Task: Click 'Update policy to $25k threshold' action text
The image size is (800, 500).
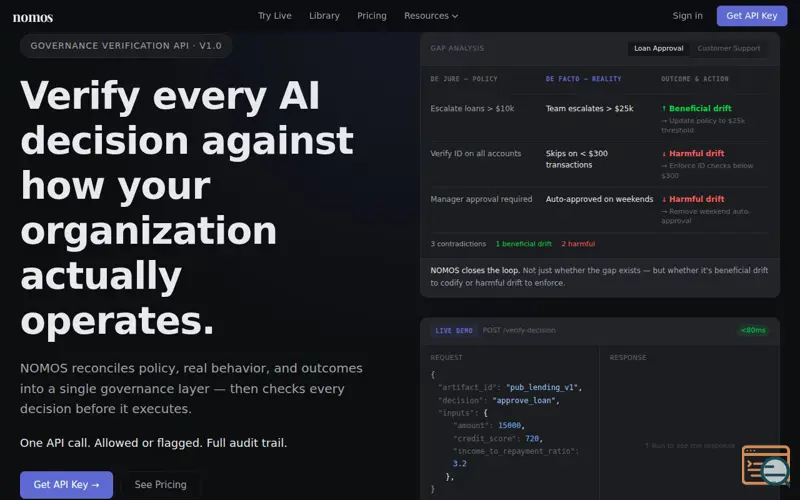Action: point(703,126)
